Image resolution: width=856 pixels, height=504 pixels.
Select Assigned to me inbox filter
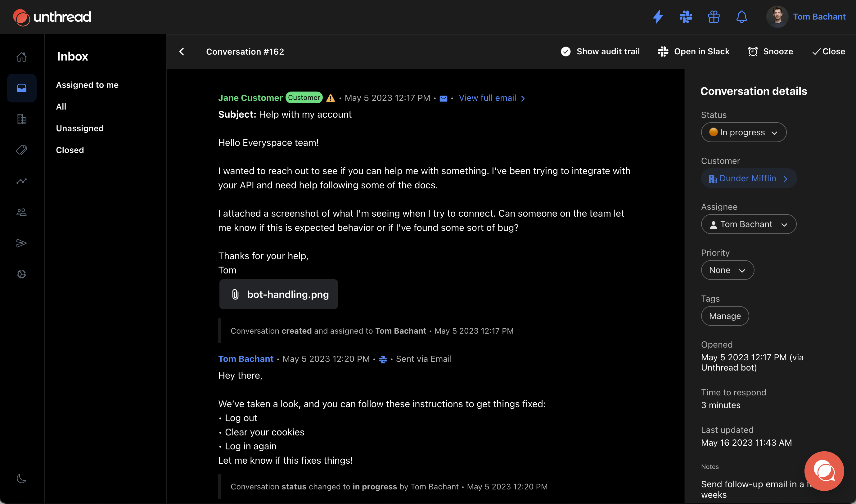pyautogui.click(x=87, y=85)
